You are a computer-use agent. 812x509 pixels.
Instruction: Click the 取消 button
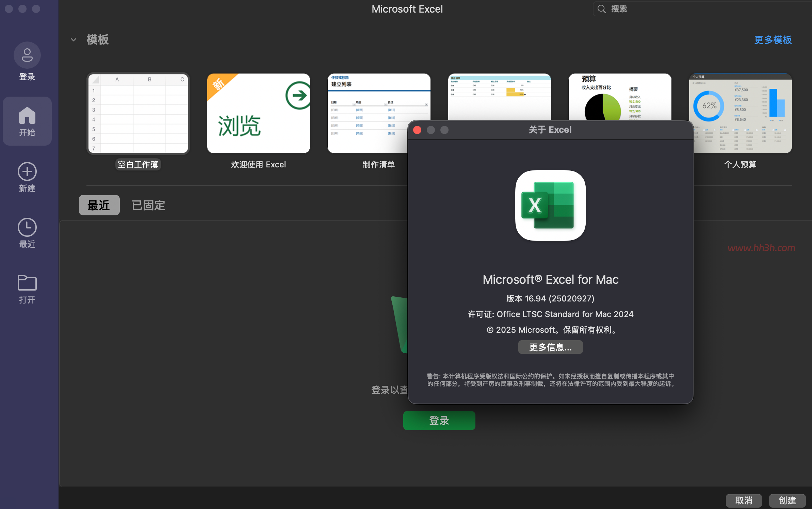744,500
